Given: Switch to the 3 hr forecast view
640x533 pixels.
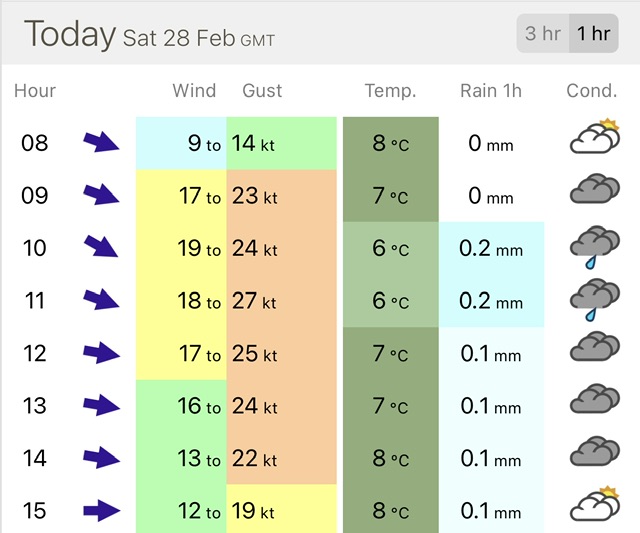Looking at the screenshot, I should click(x=543, y=34).
